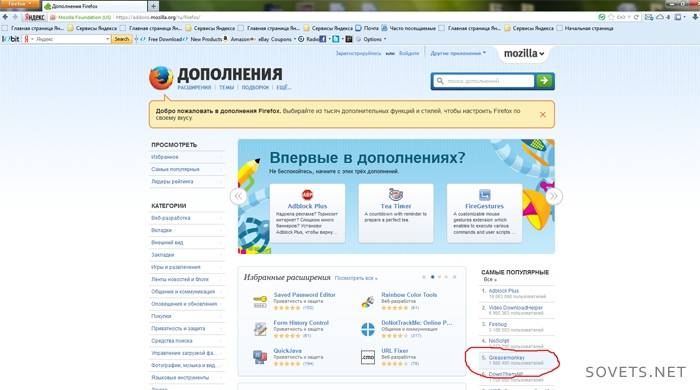The height and width of the screenshot is (390, 700).
Task: Open Начальная страница bookmark
Action: coord(585,28)
